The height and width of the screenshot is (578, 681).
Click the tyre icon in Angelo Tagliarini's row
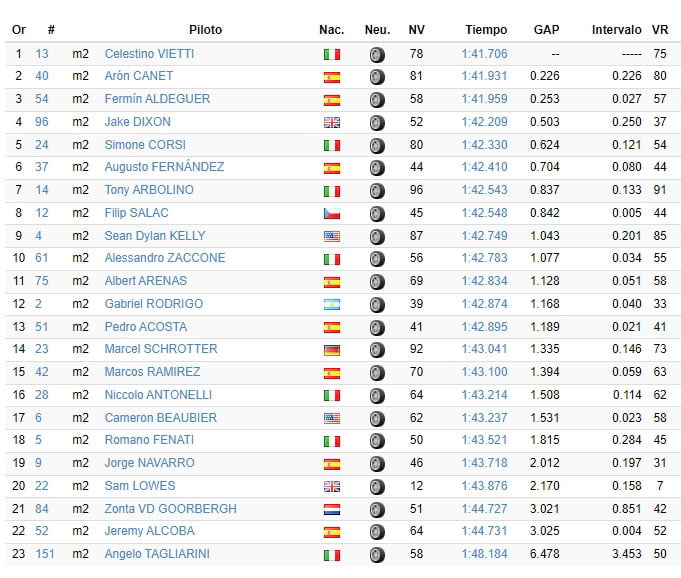tap(377, 555)
